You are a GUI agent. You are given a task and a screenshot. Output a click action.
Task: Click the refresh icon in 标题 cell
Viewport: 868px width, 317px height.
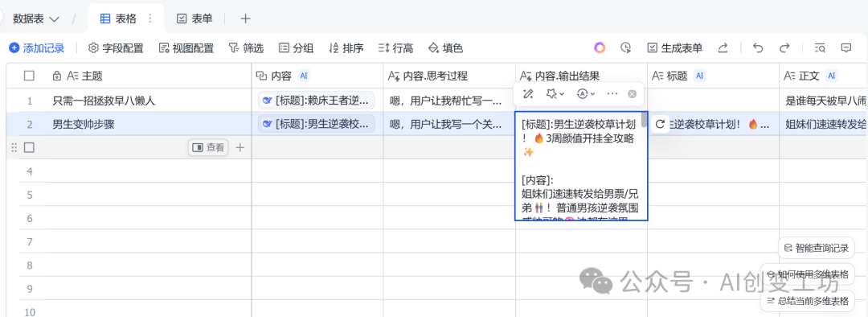[660, 124]
